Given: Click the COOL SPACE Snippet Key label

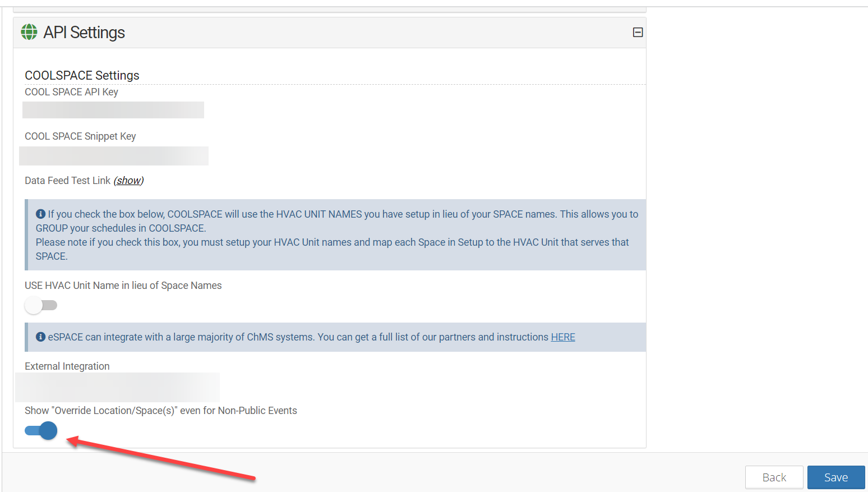Looking at the screenshot, I should (80, 136).
